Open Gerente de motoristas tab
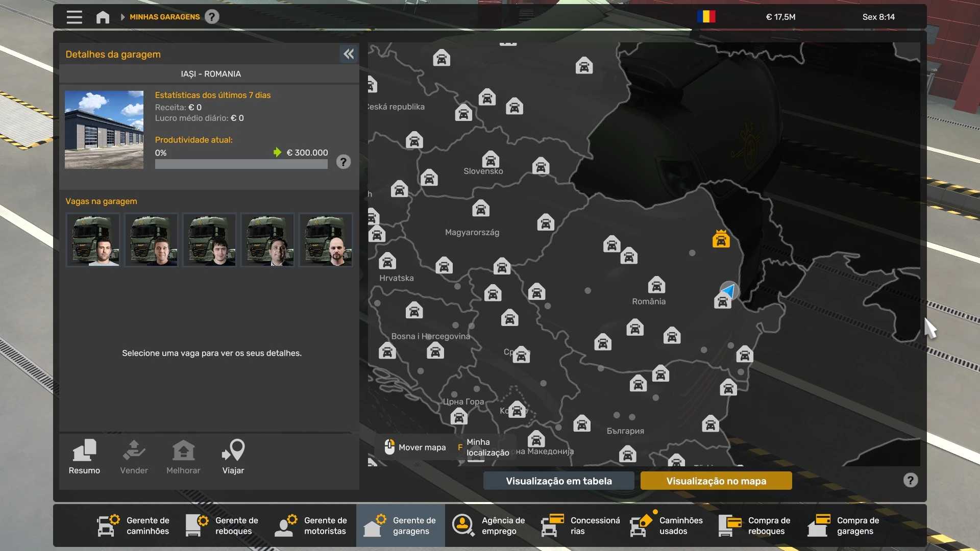 pos(311,525)
